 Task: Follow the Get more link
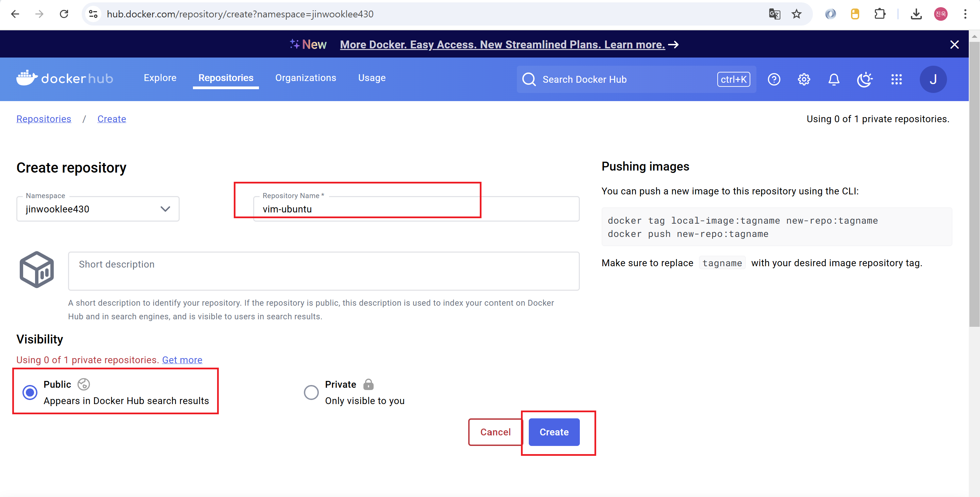coord(182,359)
